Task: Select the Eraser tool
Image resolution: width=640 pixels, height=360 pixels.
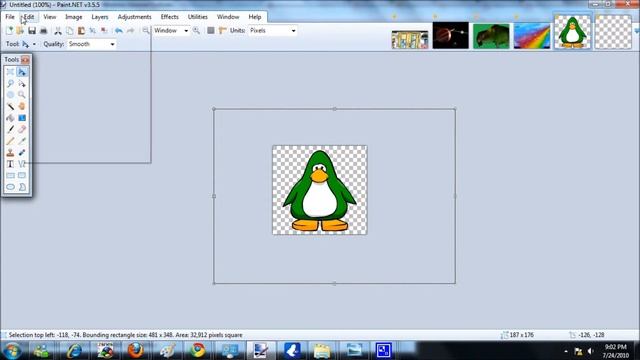Action: click(x=22, y=129)
